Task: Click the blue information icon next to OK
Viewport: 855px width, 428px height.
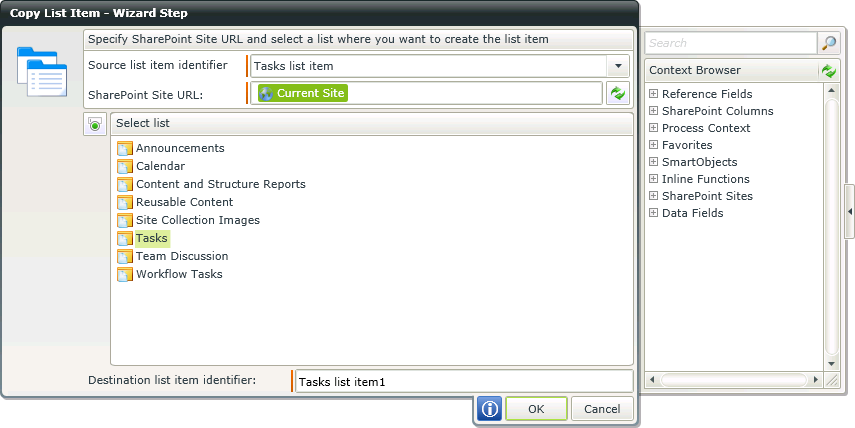Action: coord(489,409)
